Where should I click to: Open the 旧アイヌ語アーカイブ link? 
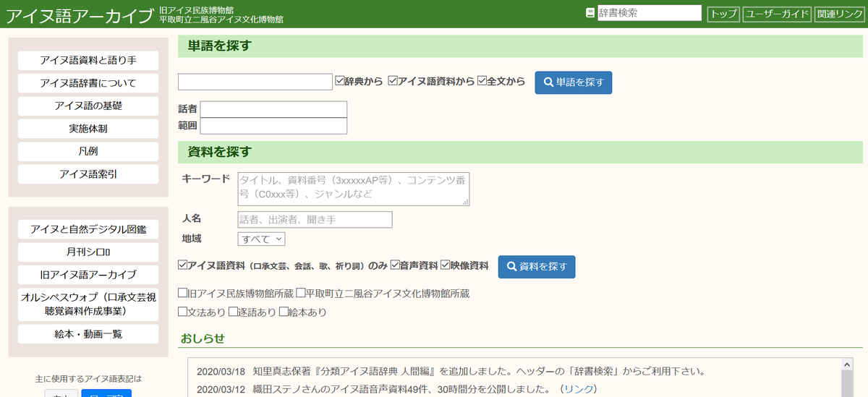pyautogui.click(x=88, y=275)
